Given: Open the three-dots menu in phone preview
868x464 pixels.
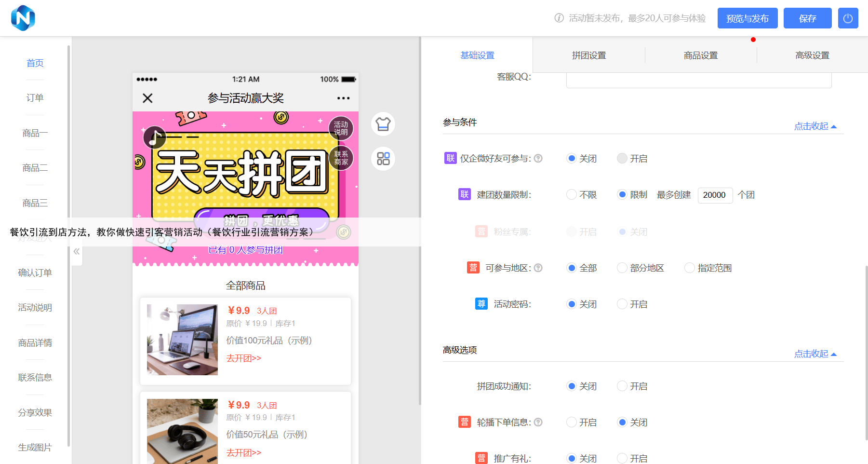Looking at the screenshot, I should pos(343,98).
